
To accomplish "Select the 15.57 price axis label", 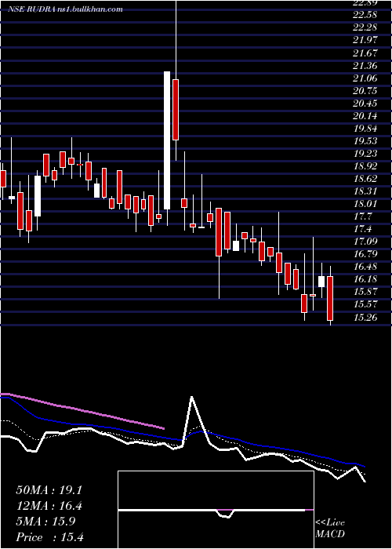I will [x=365, y=305].
